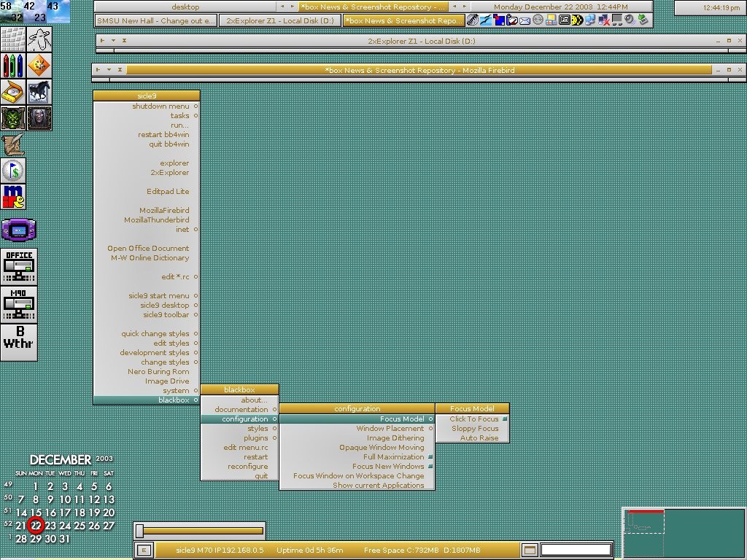Open the scroll and quill icon

[x=13, y=144]
